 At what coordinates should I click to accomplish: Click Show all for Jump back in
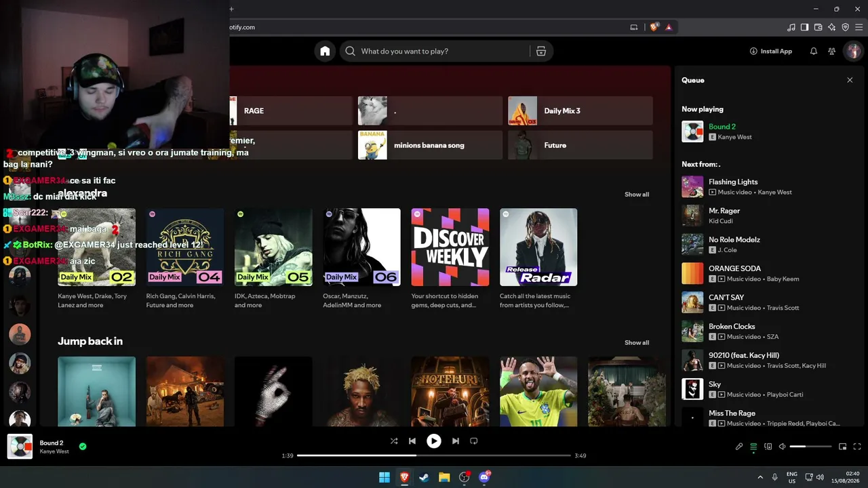(x=637, y=342)
